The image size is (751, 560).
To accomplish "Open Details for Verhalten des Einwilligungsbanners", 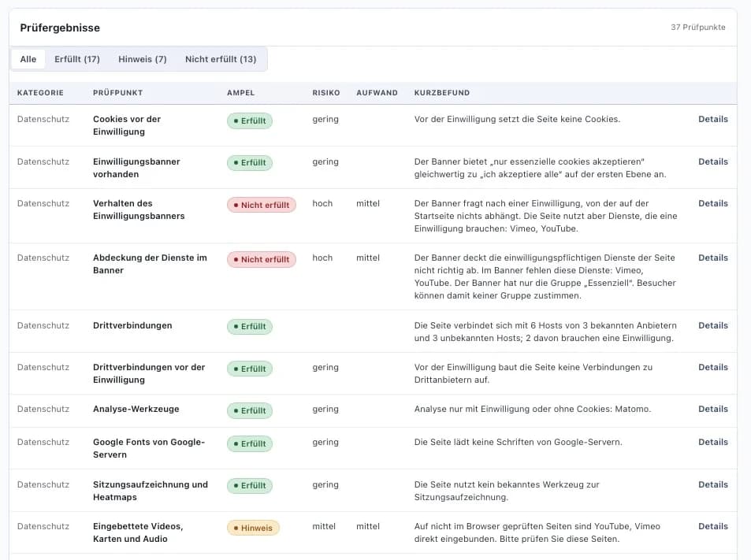I will 712,203.
